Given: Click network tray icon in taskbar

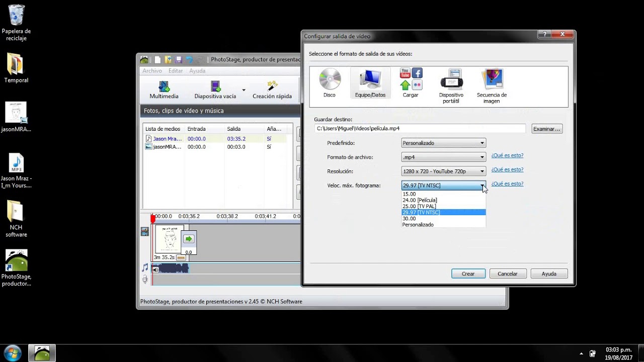Looking at the screenshot, I should [593, 353].
